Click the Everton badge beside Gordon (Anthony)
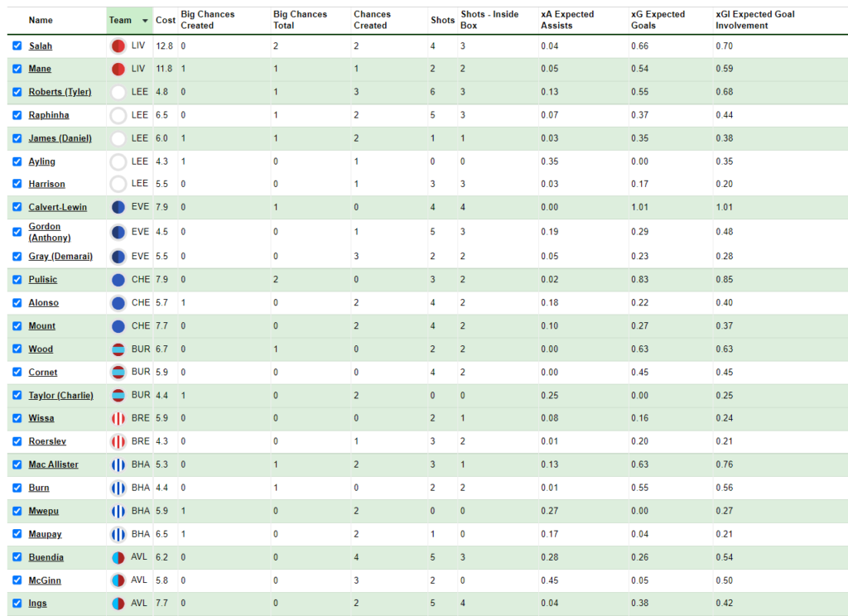This screenshot has width=848, height=616. click(118, 231)
